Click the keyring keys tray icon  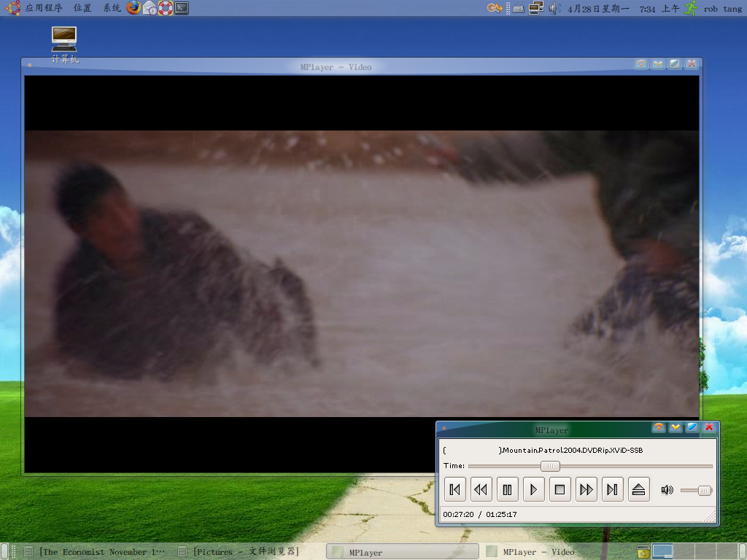coord(495,8)
